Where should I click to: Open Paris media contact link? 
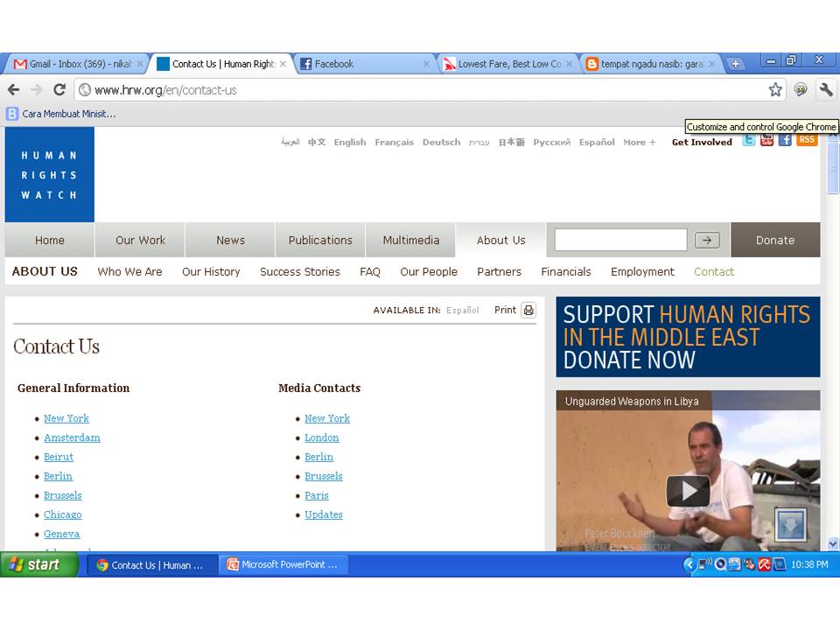317,495
